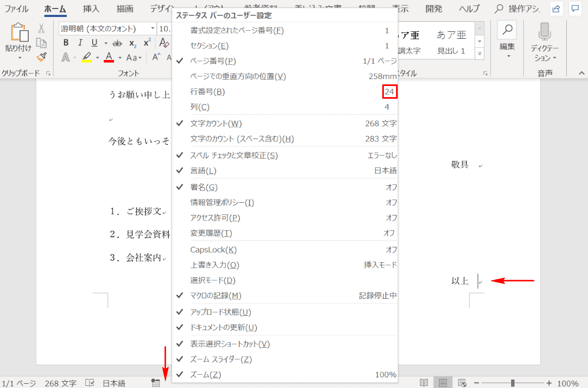Image resolution: width=588 pixels, height=388 pixels.
Task: Open the Find magnifier under 編集
Action: (507, 30)
